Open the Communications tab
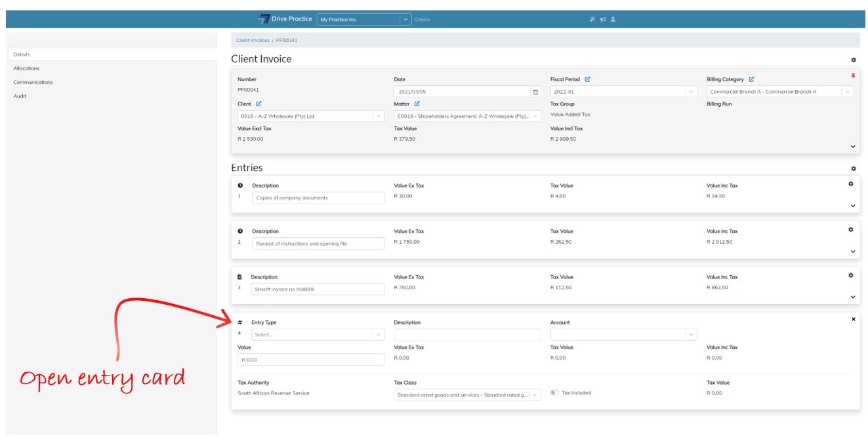868x445 pixels. (33, 83)
